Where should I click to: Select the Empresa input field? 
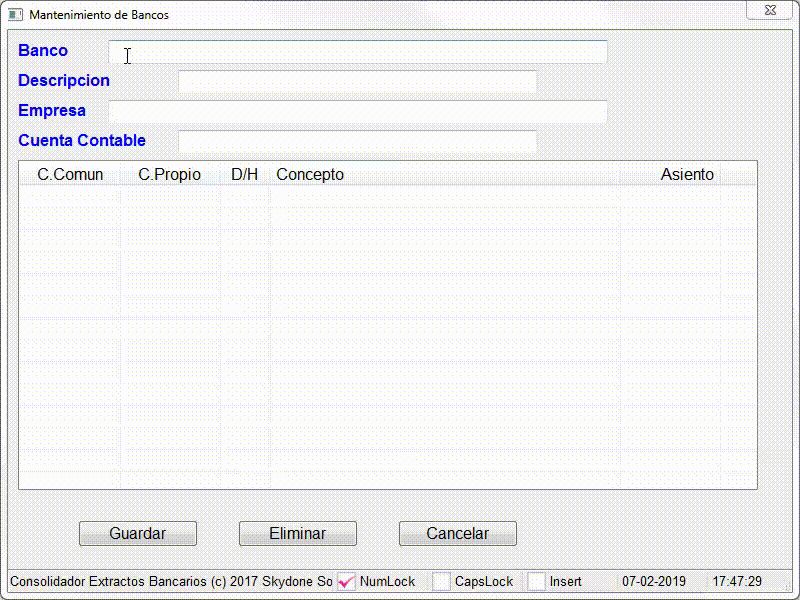(x=358, y=112)
